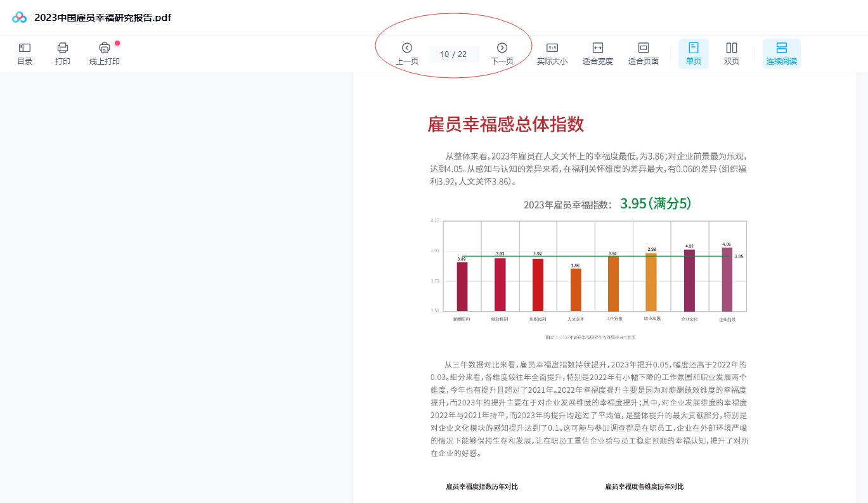868x503 pixels.
Task: Toggle 连续阅读 continuous reading mode
Action: [x=781, y=53]
